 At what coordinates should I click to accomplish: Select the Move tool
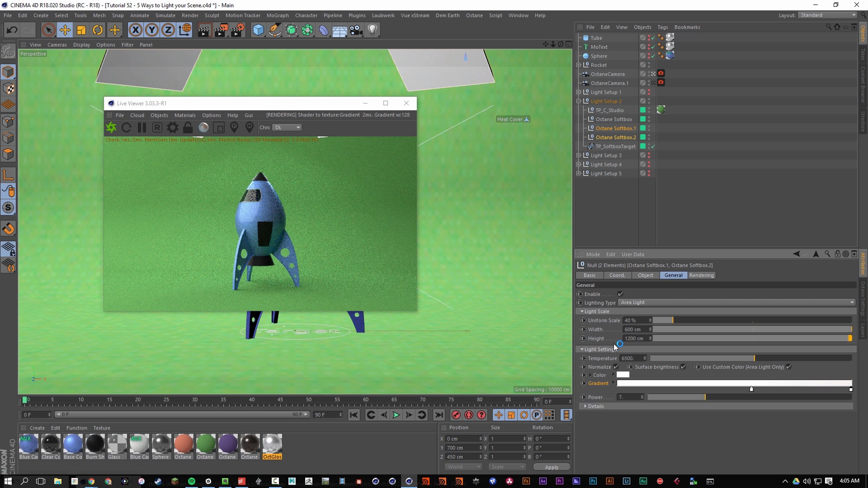[65, 30]
